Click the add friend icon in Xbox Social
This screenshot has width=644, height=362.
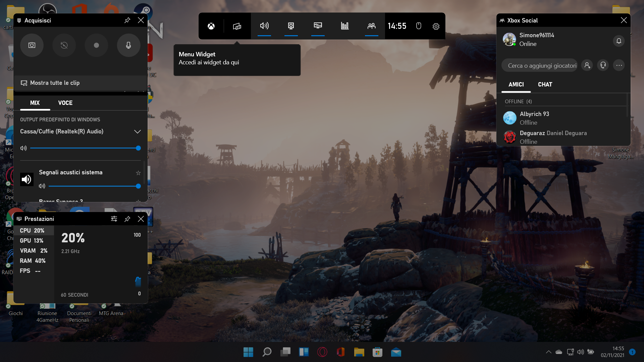587,65
